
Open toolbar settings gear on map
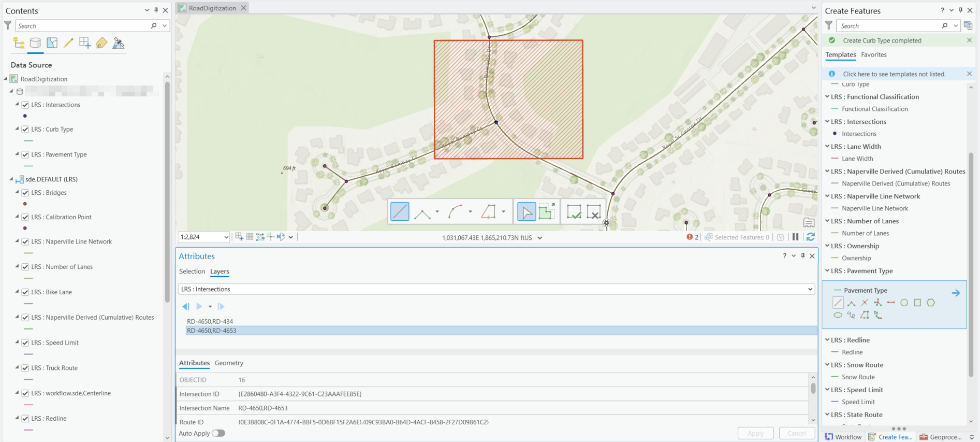pyautogui.click(x=606, y=223)
